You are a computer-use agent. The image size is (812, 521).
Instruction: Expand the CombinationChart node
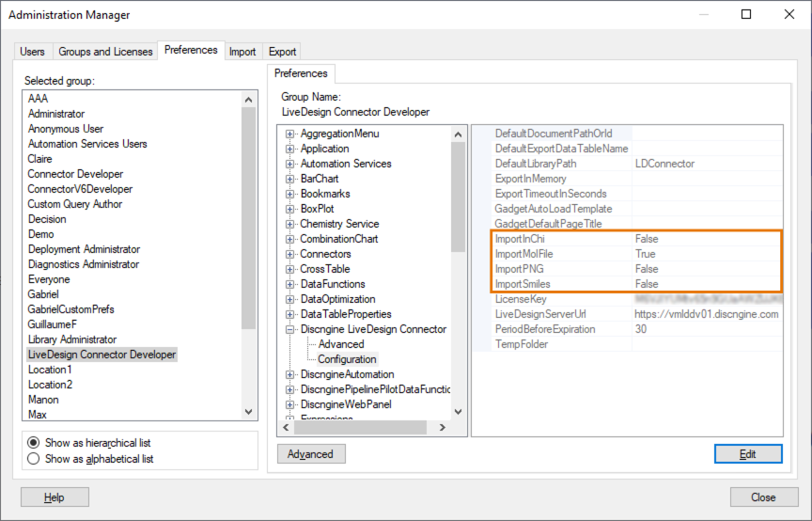tap(290, 239)
